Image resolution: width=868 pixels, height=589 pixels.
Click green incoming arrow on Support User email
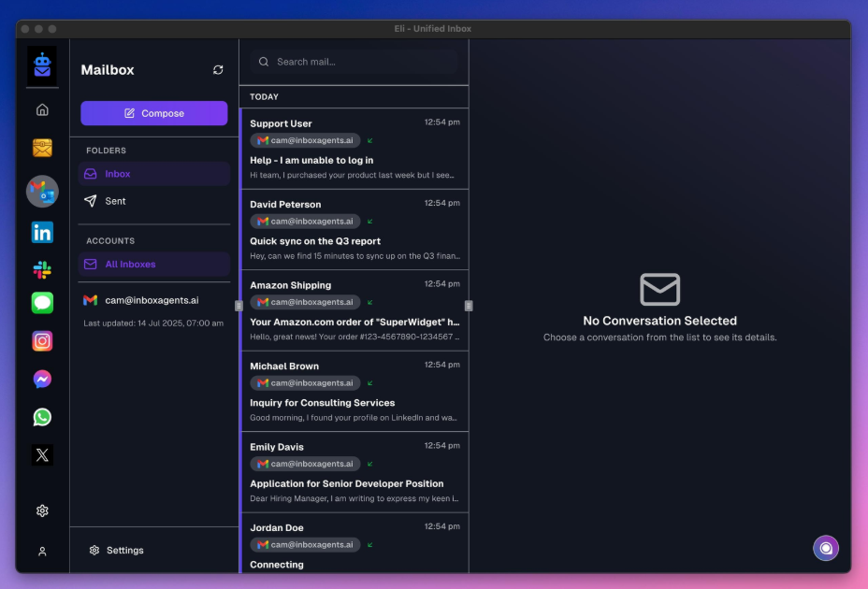[x=369, y=140]
